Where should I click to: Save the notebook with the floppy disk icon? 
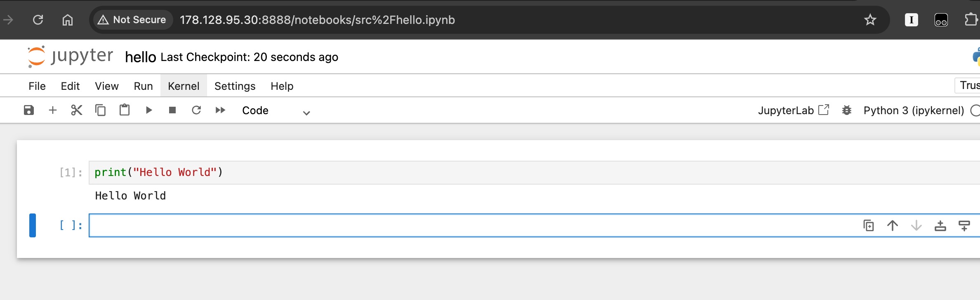point(28,110)
